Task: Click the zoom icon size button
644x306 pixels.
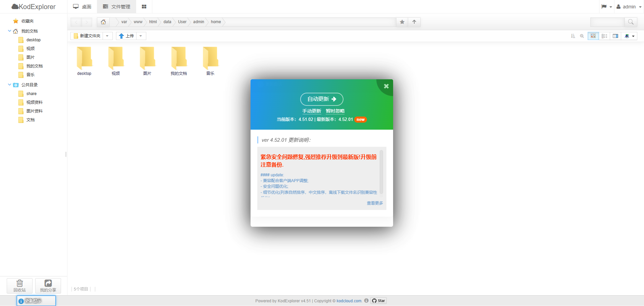Action: click(582, 36)
